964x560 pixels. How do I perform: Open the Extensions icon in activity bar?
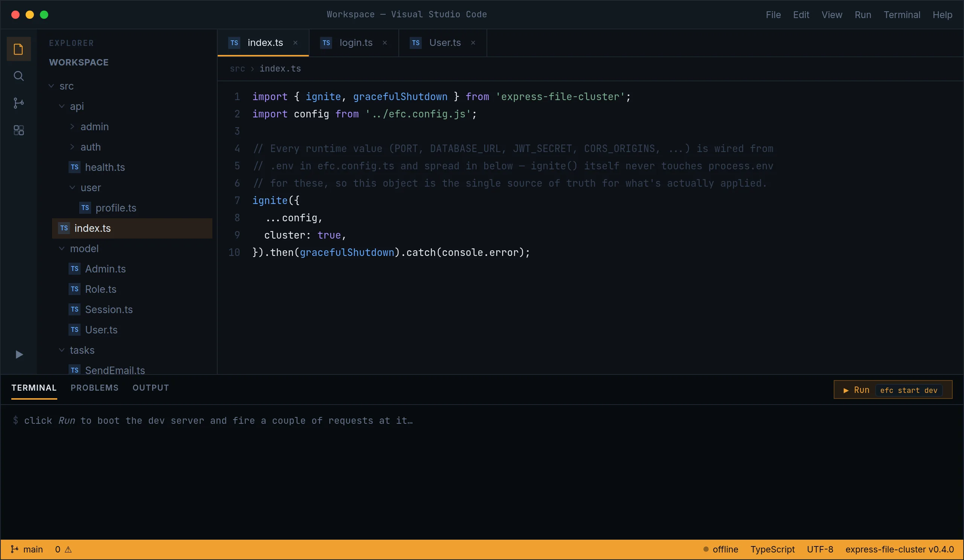coord(18,130)
